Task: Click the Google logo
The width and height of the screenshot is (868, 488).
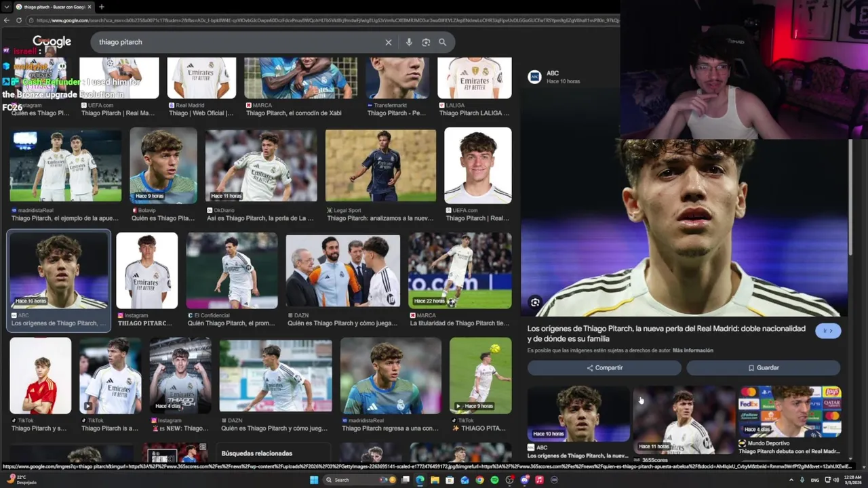Action: [x=52, y=42]
